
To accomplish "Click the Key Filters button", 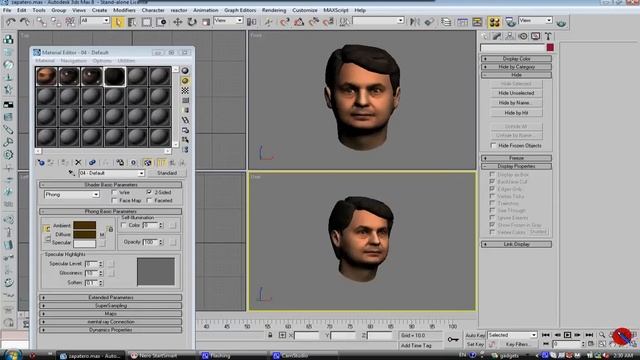I will click(x=517, y=344).
